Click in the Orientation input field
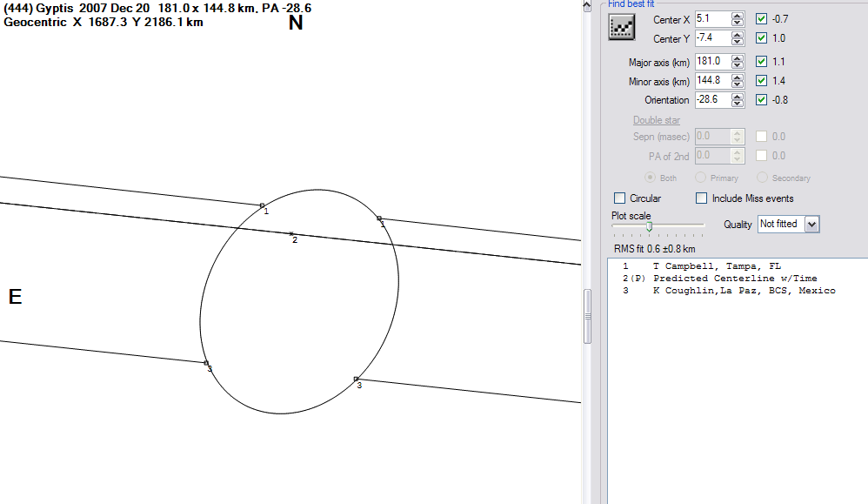 coord(713,100)
